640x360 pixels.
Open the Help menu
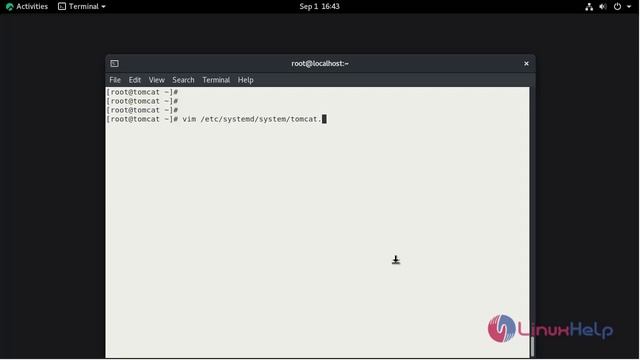click(245, 80)
